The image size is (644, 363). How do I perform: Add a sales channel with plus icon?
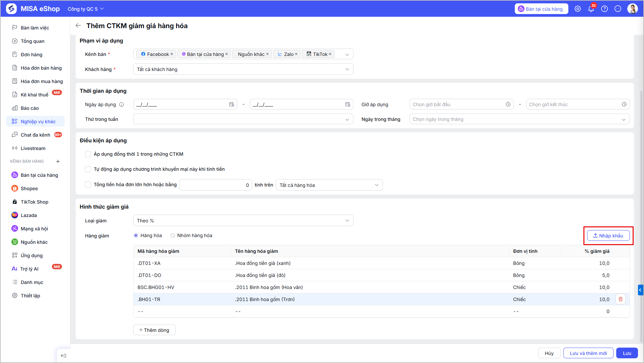point(58,161)
